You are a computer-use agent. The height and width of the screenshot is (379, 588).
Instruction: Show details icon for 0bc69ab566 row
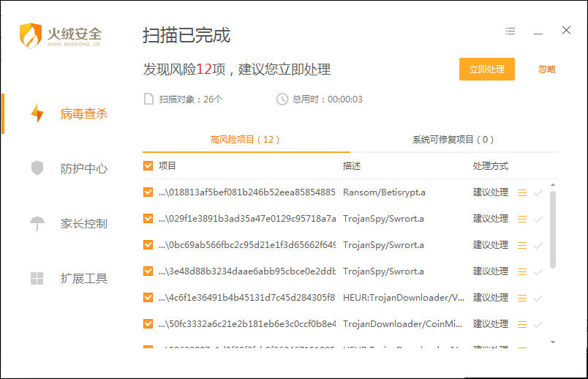point(522,245)
